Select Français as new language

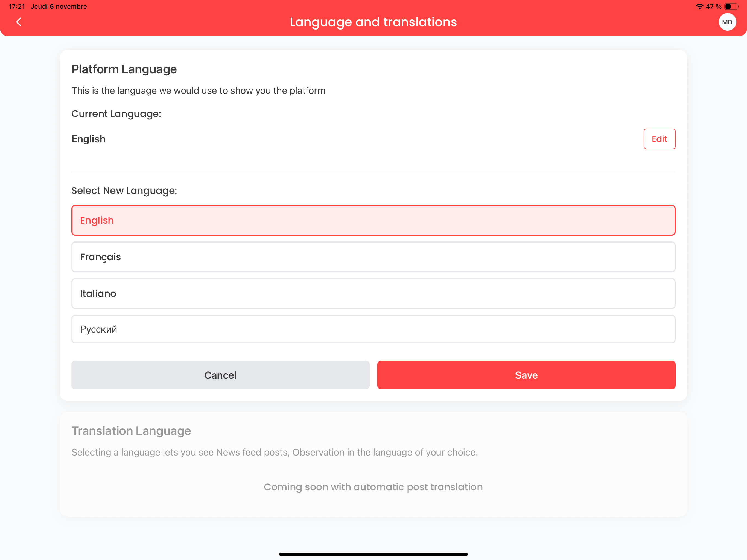click(373, 257)
